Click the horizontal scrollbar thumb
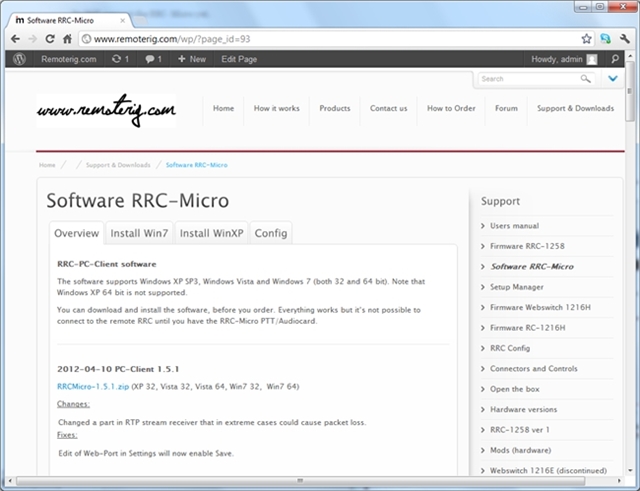This screenshot has width=640, height=491. point(300,481)
